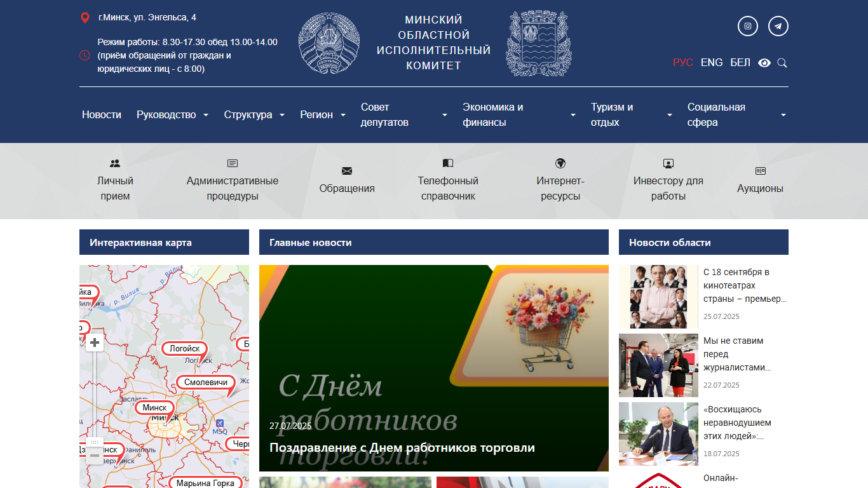Click the Обращения envelope icon
The image size is (868, 488).
347,171
